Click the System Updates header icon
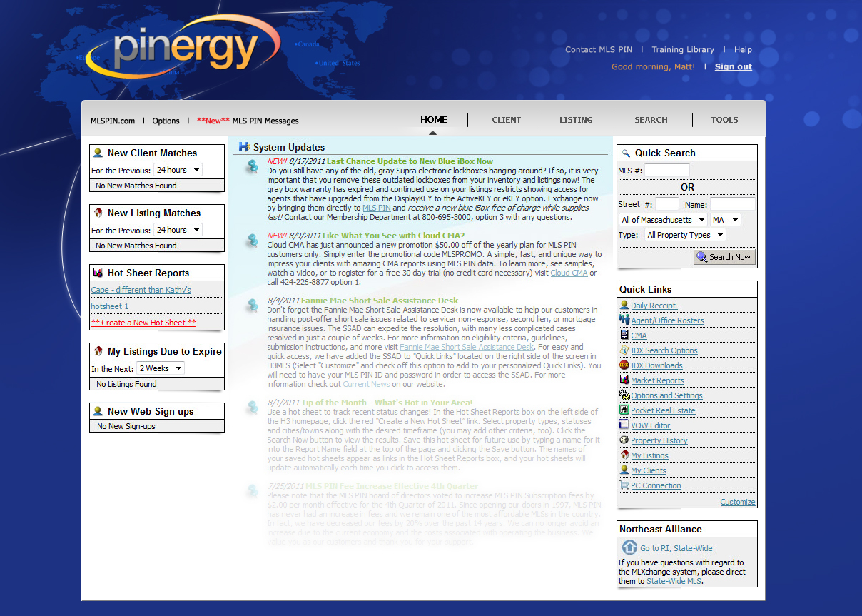The image size is (862, 616). click(244, 146)
